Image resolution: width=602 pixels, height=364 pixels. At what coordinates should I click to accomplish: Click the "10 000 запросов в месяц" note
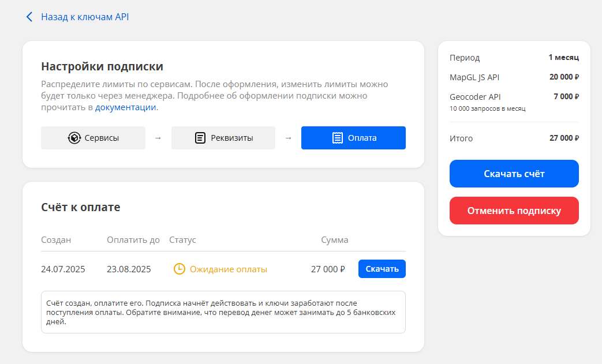pyautogui.click(x=488, y=108)
